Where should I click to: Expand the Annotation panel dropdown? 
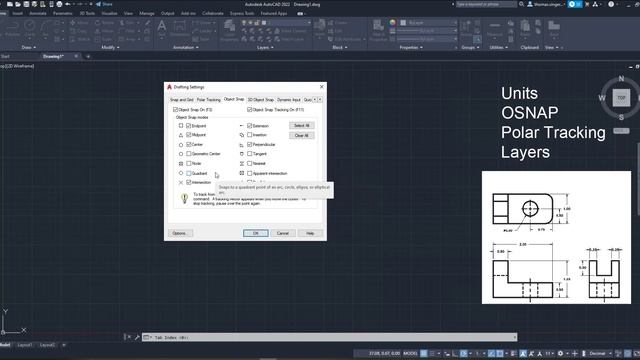tap(186, 47)
